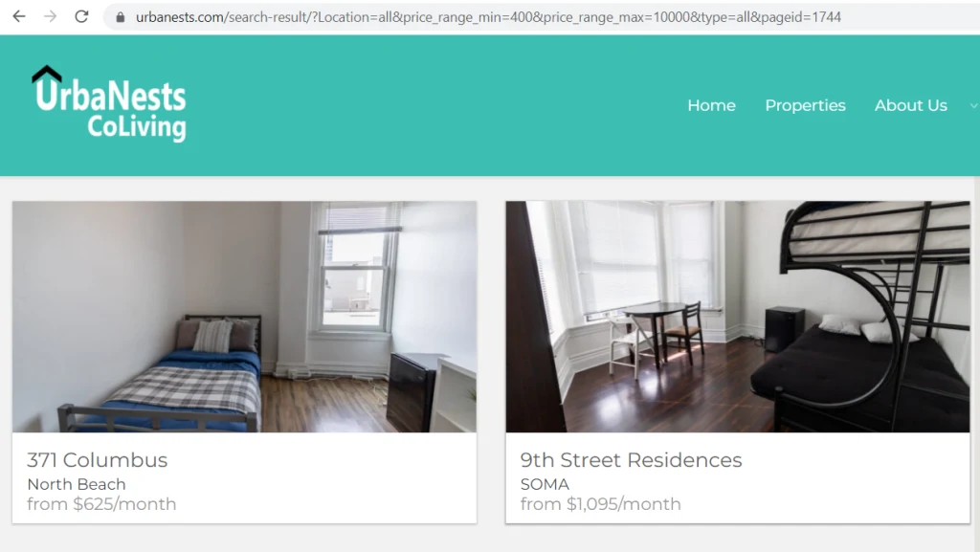
Task: Click the 9th Street Residences listing title
Action: pos(631,460)
